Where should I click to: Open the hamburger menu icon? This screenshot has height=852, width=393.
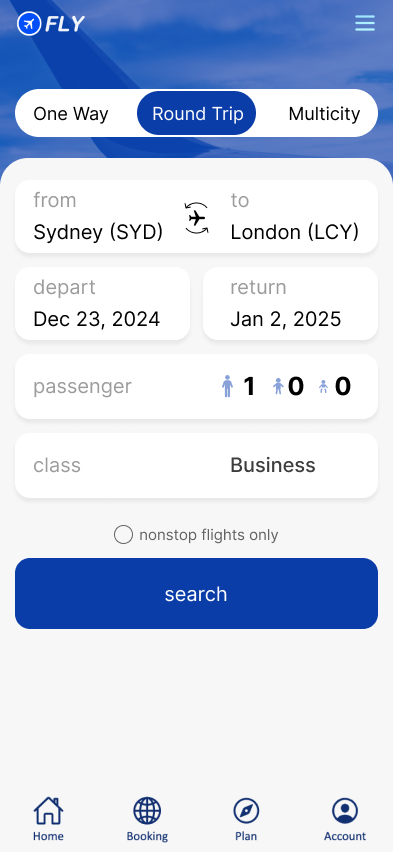pos(365,23)
